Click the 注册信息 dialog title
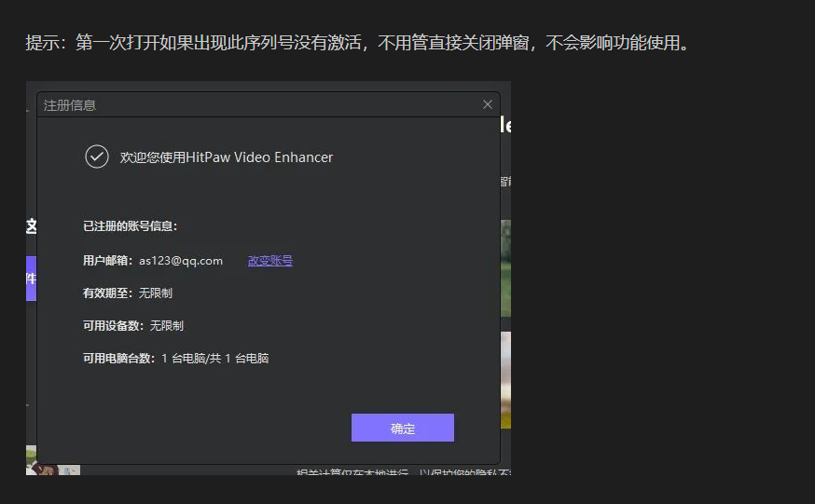Viewport: 815px width, 504px height. pos(70,105)
